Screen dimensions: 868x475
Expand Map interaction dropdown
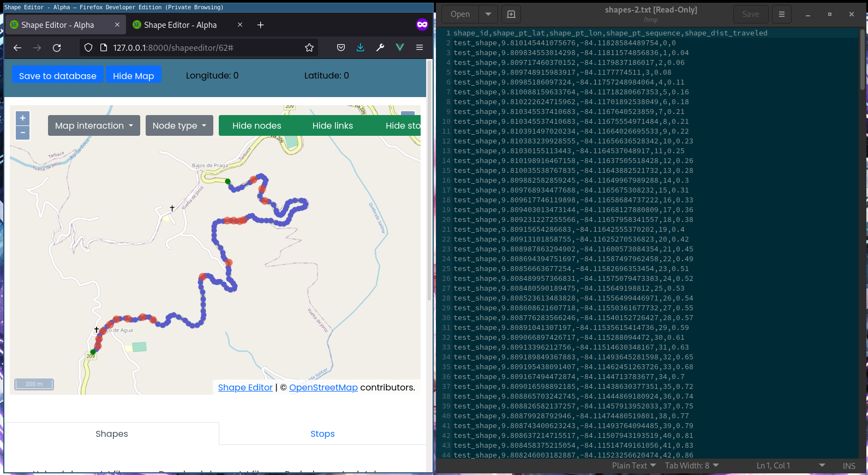tap(94, 125)
